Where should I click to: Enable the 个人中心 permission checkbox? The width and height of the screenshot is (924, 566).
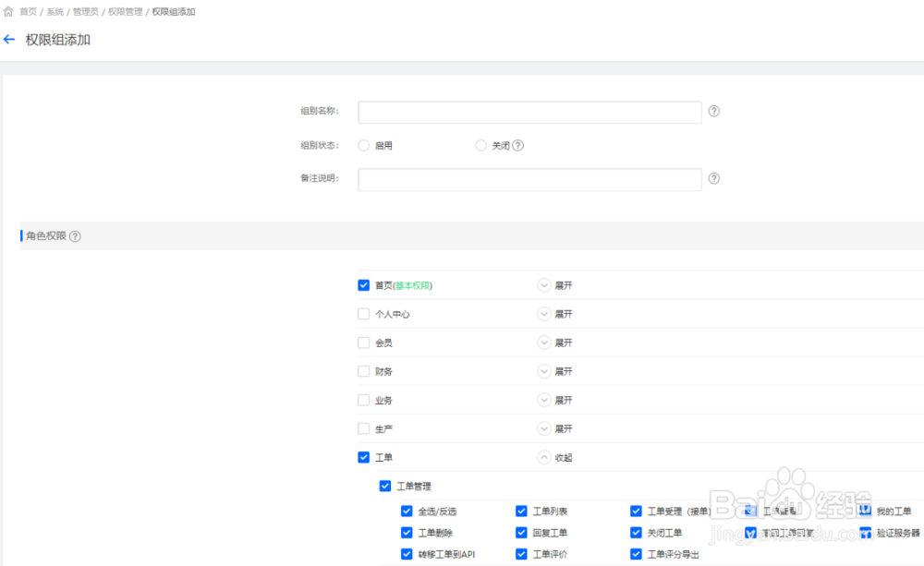[x=364, y=314]
